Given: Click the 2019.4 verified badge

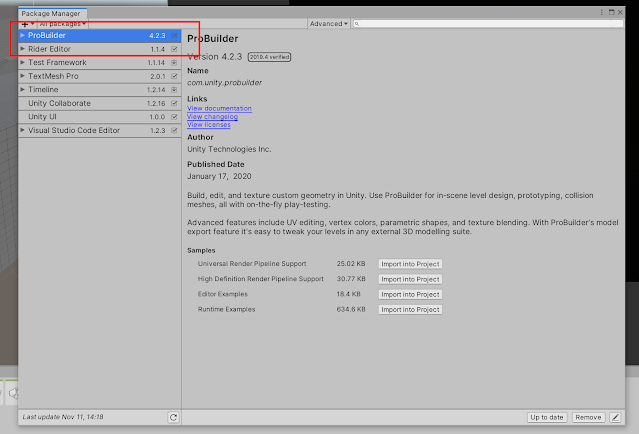Looking at the screenshot, I should [x=269, y=57].
